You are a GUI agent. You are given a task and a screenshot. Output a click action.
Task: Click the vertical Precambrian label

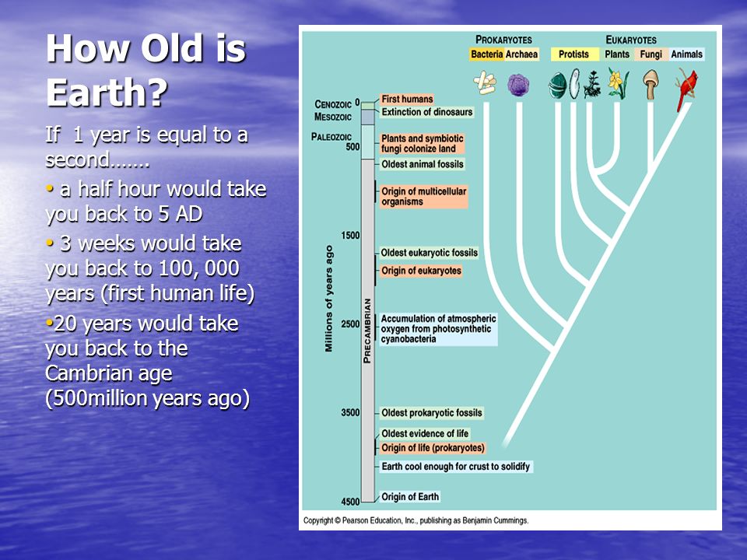coord(366,331)
